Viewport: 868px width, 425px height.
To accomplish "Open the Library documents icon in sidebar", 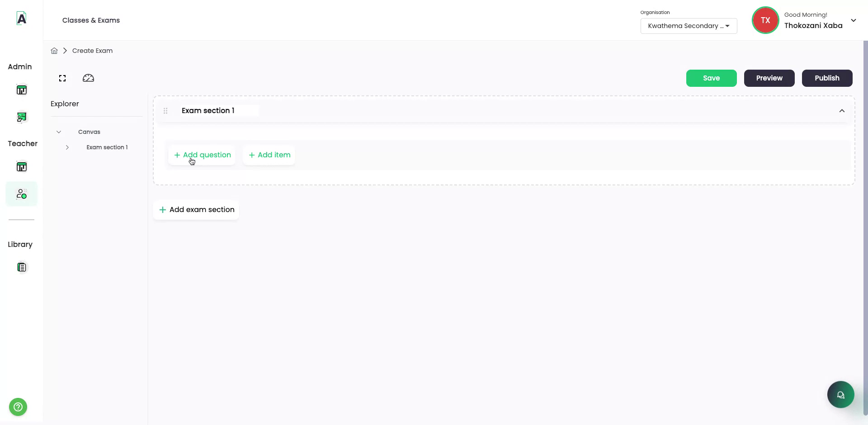I will point(22,267).
